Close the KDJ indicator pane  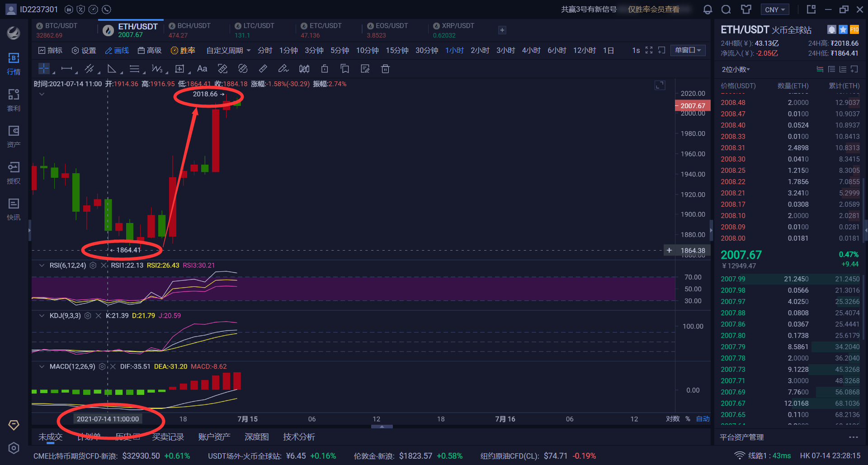pos(98,316)
